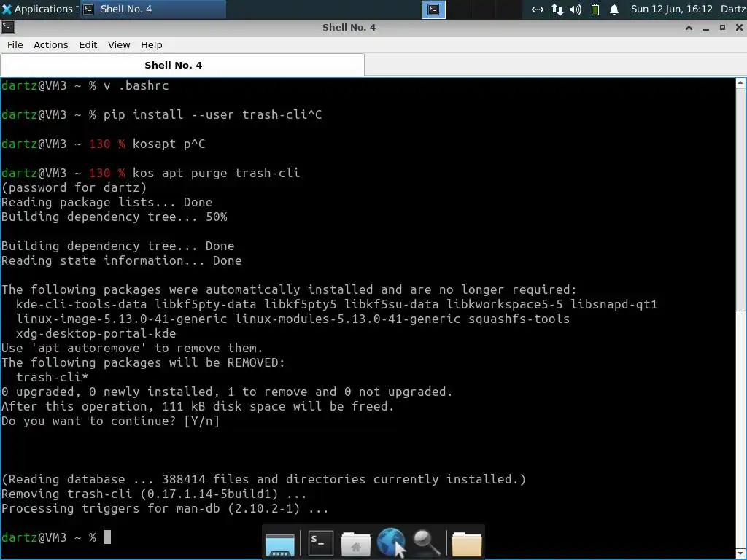
Task: Open the File menu
Action: click(x=15, y=44)
